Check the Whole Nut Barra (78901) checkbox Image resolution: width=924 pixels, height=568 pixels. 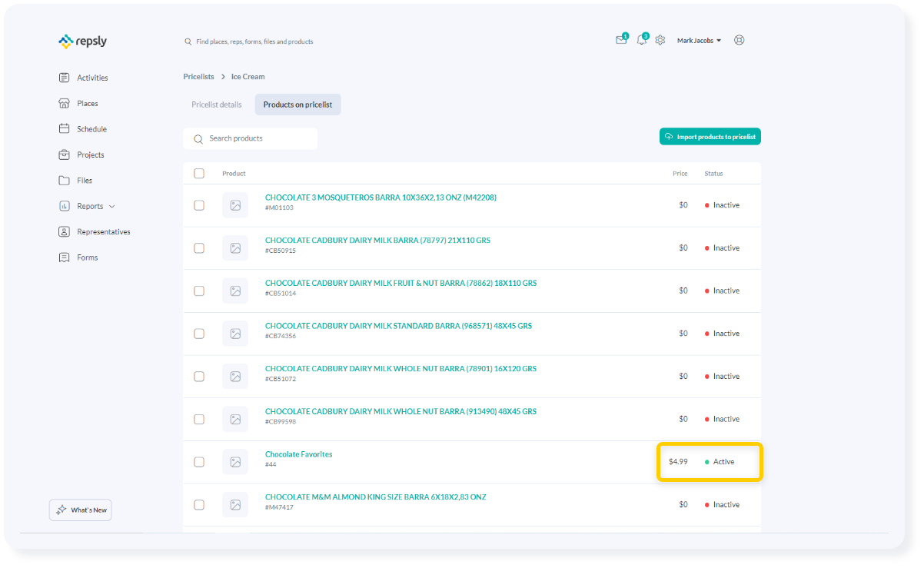pos(199,377)
